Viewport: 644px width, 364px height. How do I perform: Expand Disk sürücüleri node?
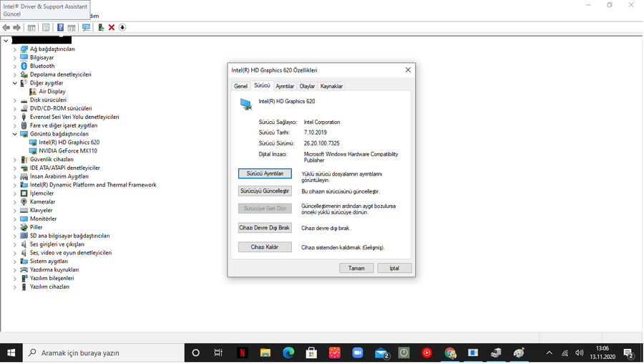15,100
